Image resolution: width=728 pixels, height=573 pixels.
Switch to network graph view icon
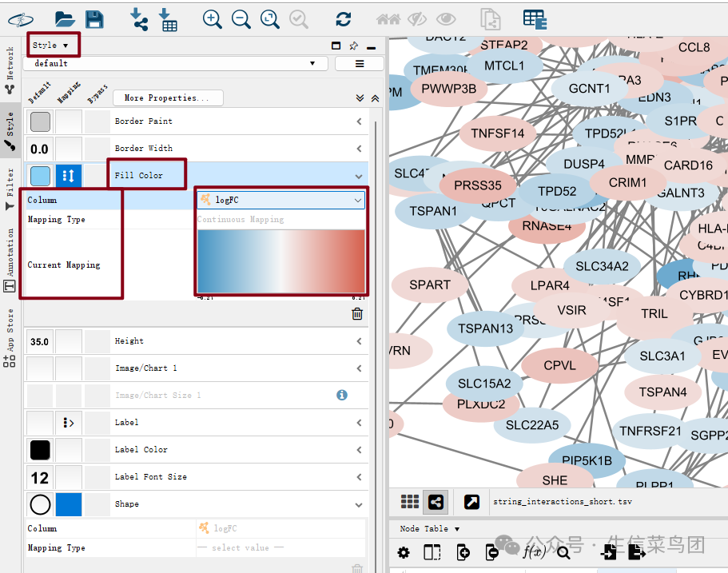pyautogui.click(x=436, y=502)
